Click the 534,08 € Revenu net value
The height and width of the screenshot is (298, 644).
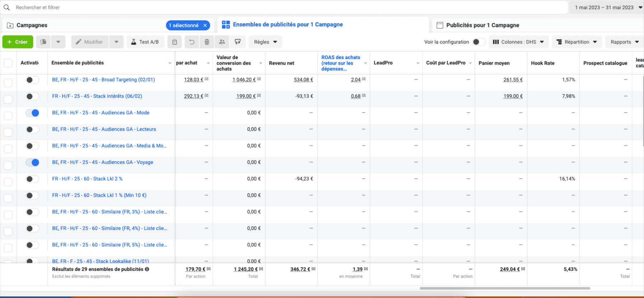point(303,80)
